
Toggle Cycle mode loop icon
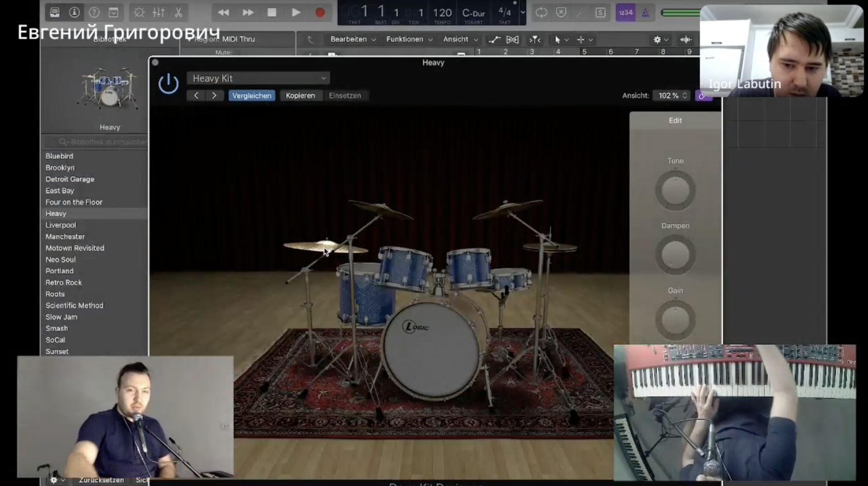[541, 12]
